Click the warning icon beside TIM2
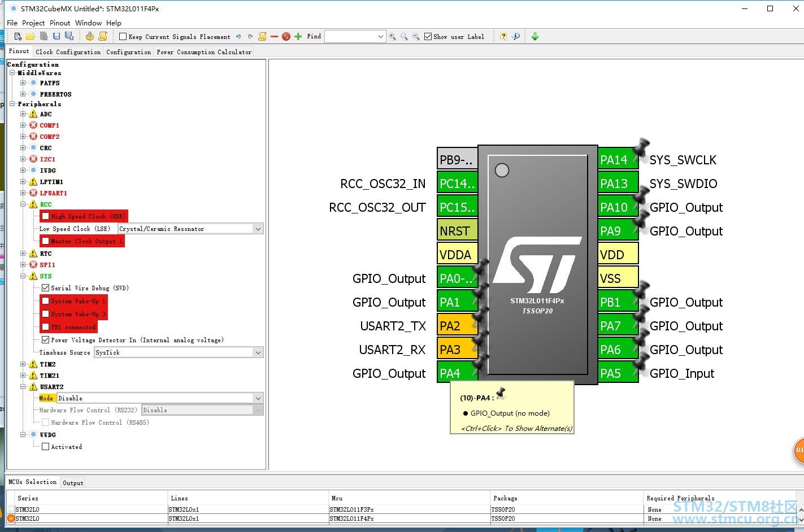 (33, 364)
